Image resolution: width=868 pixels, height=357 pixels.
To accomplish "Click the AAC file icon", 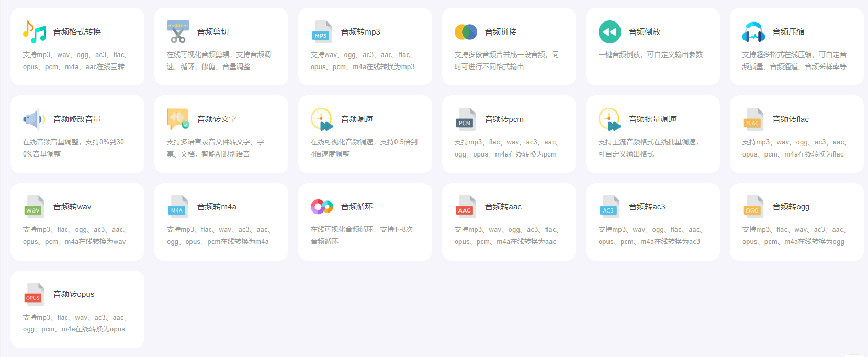I will 466,207.
